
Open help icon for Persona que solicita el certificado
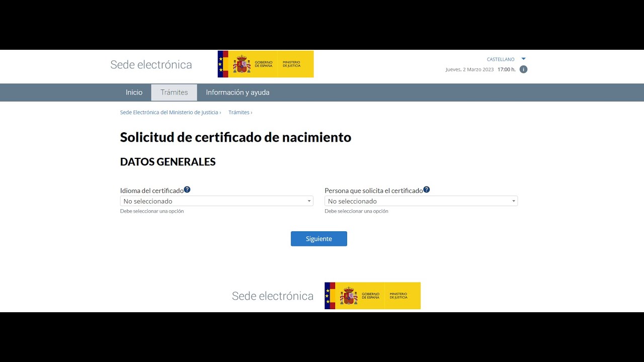click(427, 190)
